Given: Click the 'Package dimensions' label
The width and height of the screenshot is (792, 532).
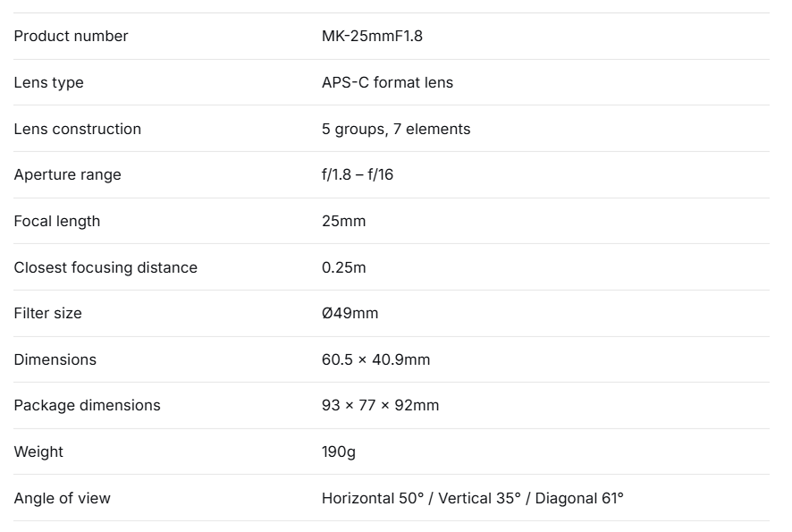Looking at the screenshot, I should coord(87,406).
